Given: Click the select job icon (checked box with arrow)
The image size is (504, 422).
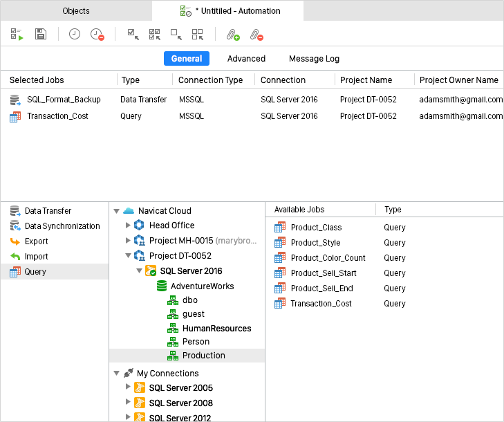Looking at the screenshot, I should pos(133,34).
